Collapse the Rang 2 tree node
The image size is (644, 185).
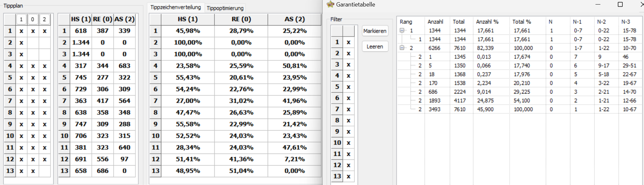point(402,48)
